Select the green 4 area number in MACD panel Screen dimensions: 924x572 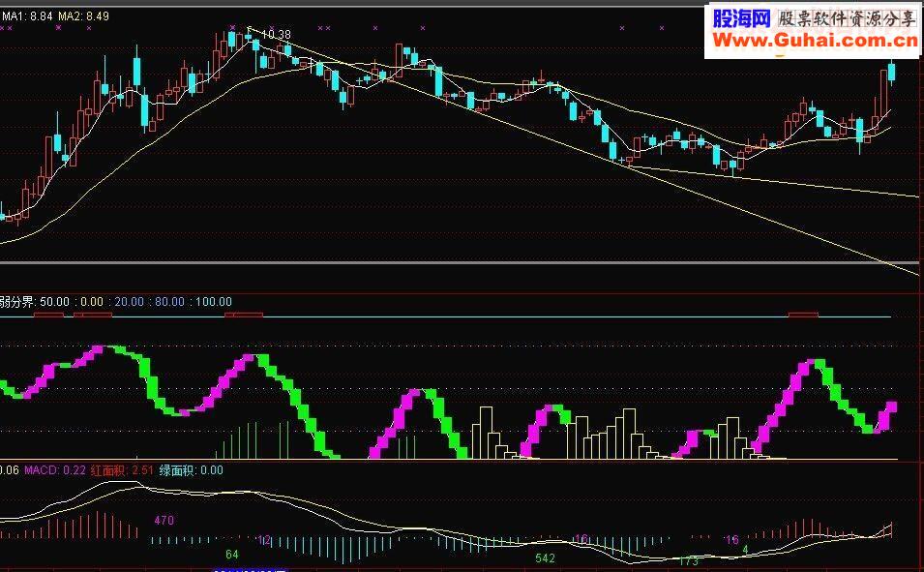click(x=745, y=550)
